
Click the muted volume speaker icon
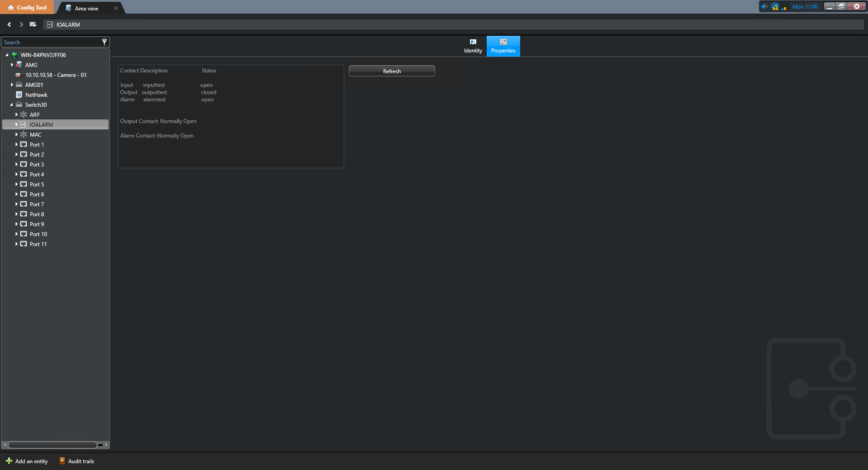pos(764,6)
